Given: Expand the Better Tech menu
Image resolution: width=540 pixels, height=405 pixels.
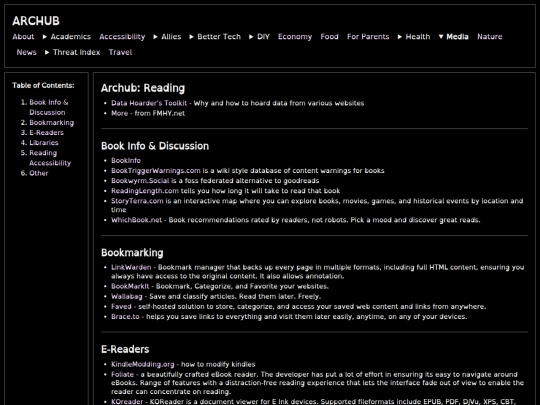Looking at the screenshot, I should [215, 37].
